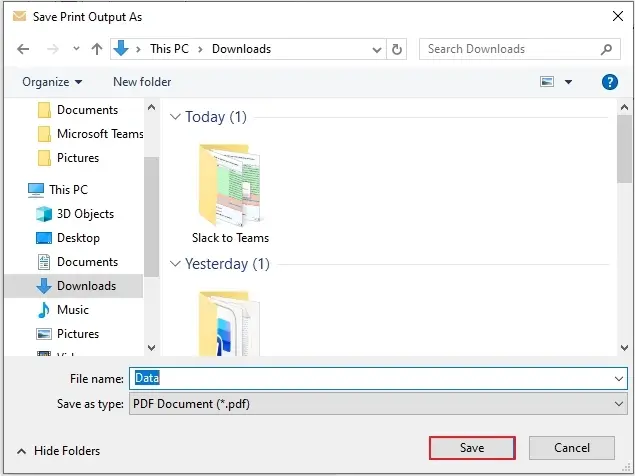Click the 3D Objects cube icon
The width and height of the screenshot is (635, 476).
pos(44,214)
